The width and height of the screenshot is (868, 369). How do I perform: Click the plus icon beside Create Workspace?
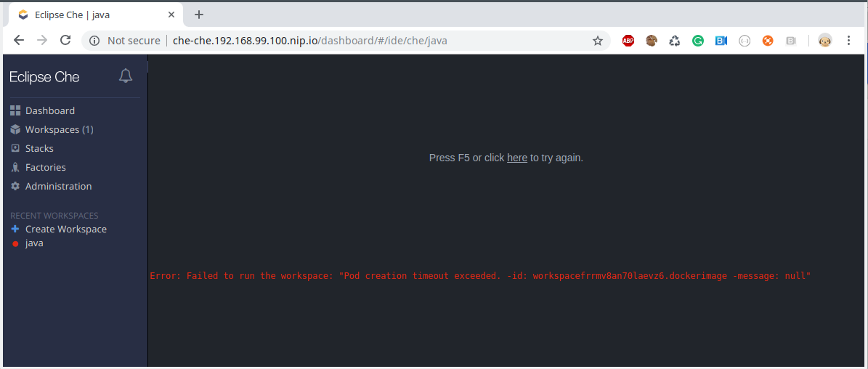point(15,229)
